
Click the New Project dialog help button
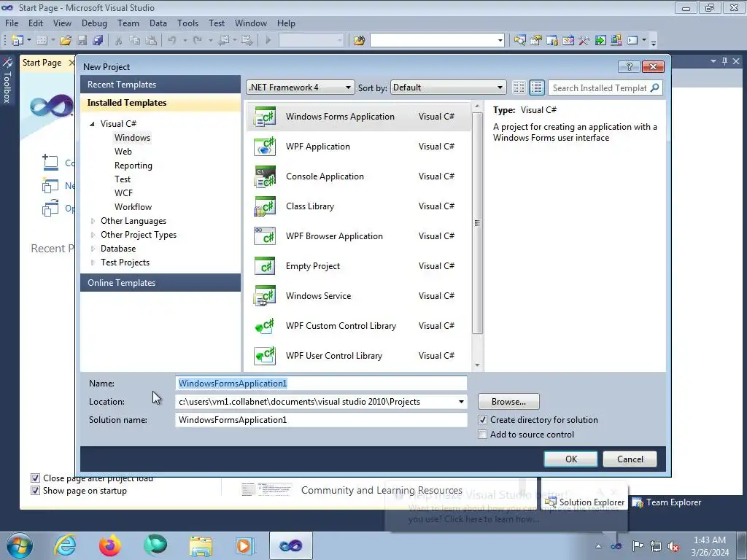(629, 66)
